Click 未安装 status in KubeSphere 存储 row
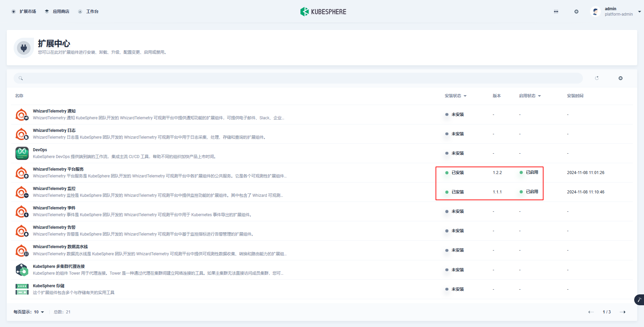 click(455, 289)
